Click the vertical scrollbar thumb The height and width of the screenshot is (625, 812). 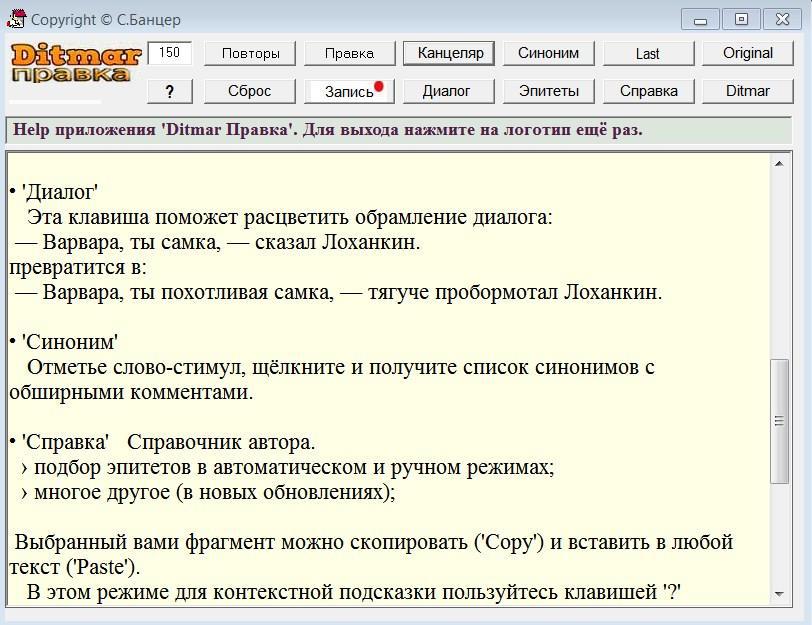[x=779, y=421]
